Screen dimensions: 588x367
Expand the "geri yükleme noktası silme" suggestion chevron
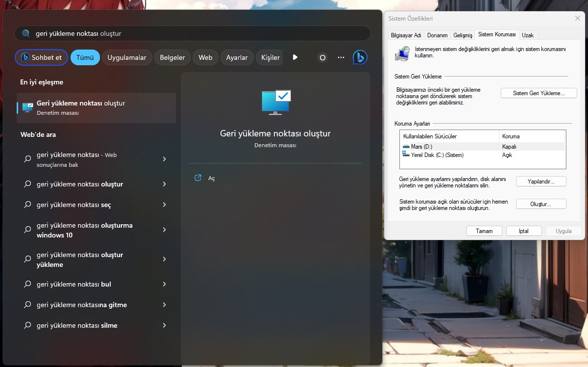click(x=164, y=325)
